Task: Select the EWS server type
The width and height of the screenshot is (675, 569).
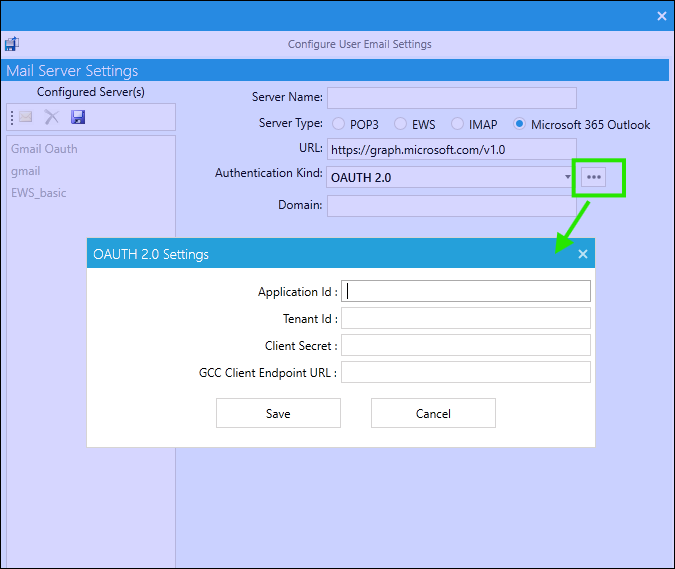Action: (400, 124)
